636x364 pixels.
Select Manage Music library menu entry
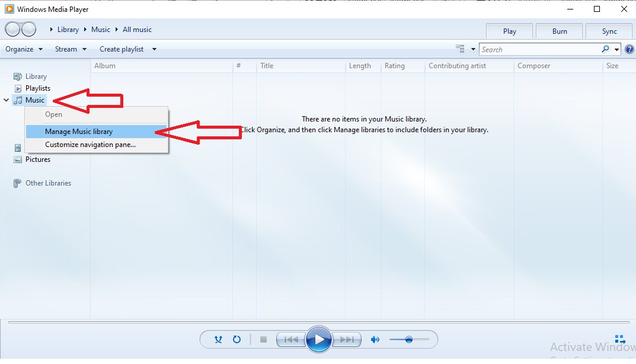(x=79, y=132)
